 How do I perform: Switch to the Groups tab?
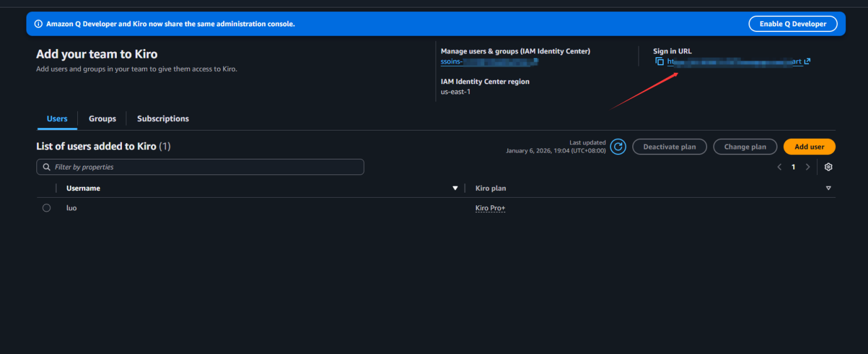click(102, 119)
